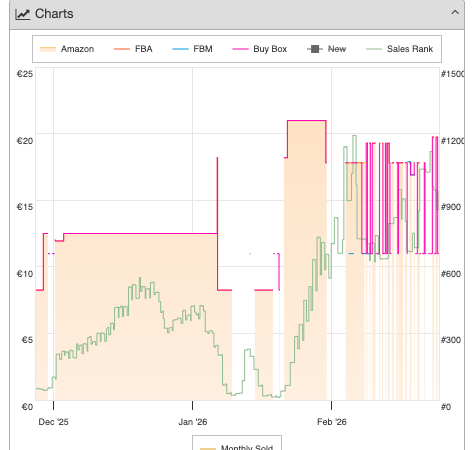Click the €0 price axis label
The width and height of the screenshot is (474, 450).
coord(27,407)
